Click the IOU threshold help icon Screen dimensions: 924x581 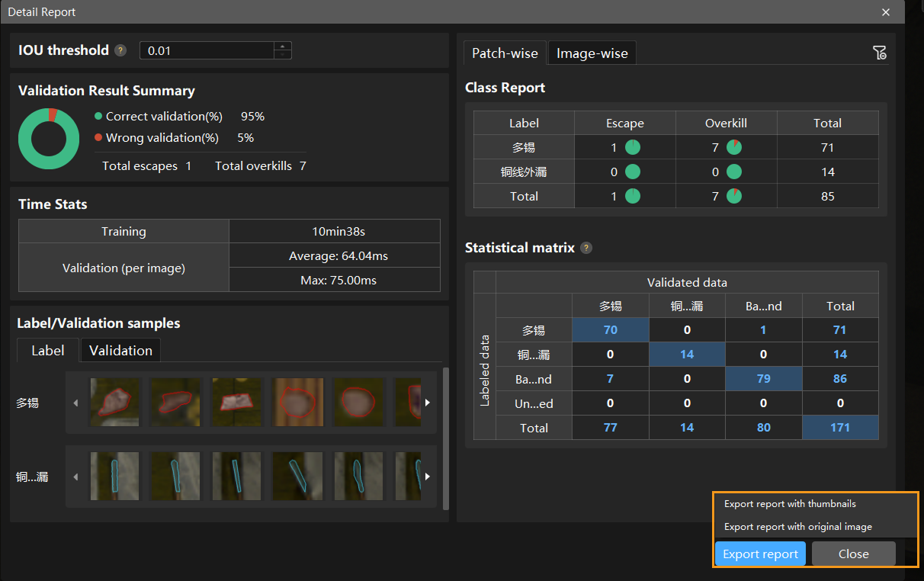click(120, 50)
